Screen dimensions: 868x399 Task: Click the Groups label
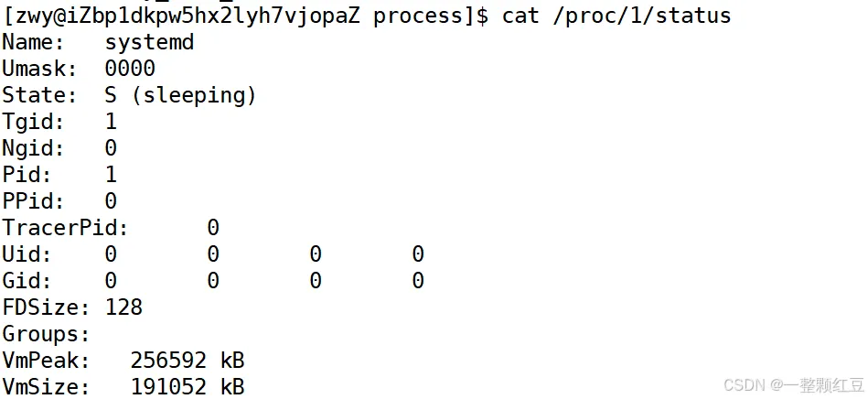click(46, 334)
